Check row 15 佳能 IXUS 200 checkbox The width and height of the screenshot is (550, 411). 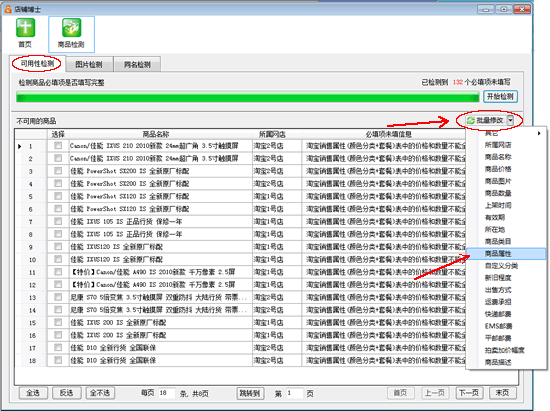(58, 322)
